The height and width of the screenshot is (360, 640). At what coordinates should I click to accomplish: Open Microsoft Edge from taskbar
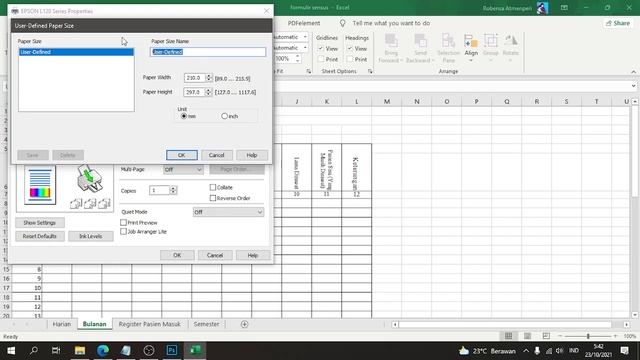[x=103, y=351]
